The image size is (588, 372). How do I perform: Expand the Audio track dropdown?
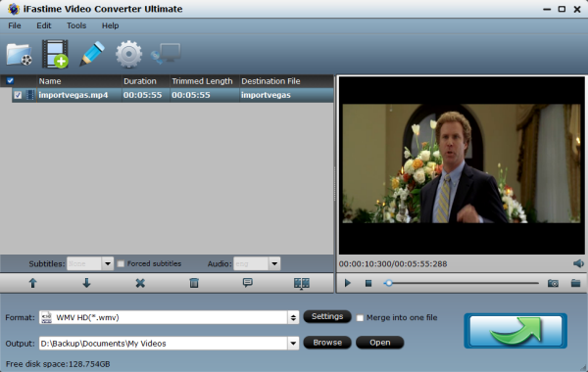pos(274,263)
